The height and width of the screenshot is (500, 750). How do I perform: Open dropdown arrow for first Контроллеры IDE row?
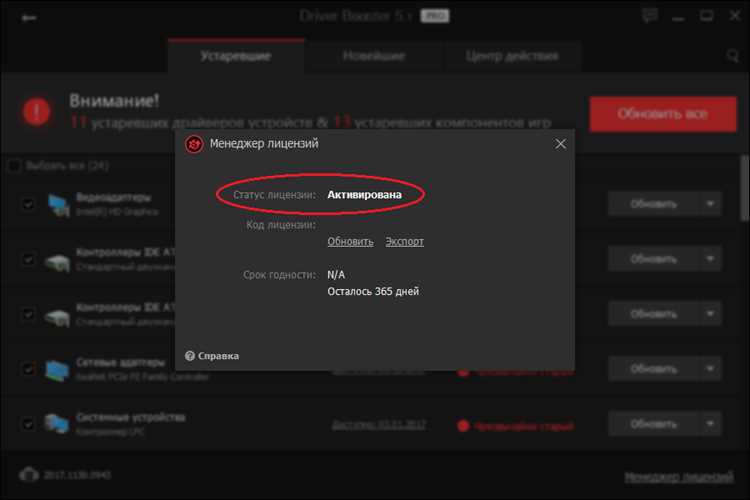[x=710, y=259]
